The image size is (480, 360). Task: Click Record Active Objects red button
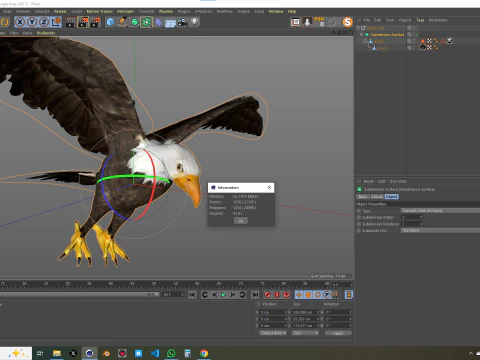pyautogui.click(x=267, y=295)
